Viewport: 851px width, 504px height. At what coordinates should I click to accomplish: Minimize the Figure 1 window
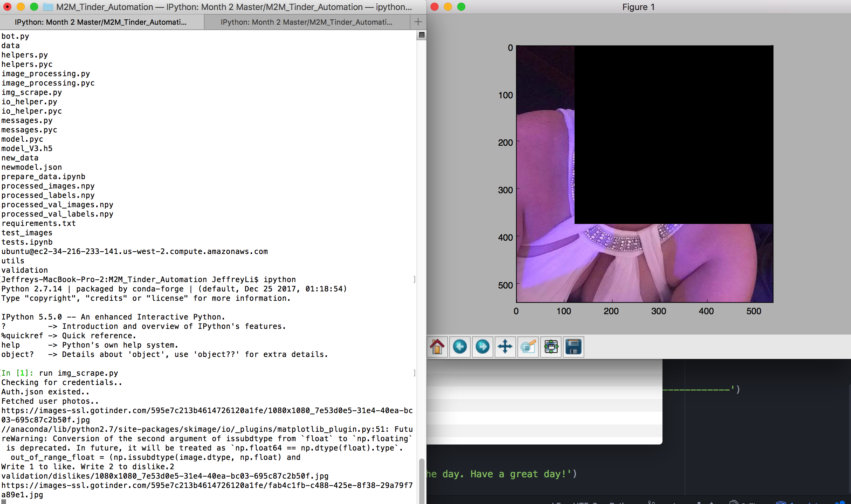448,7
